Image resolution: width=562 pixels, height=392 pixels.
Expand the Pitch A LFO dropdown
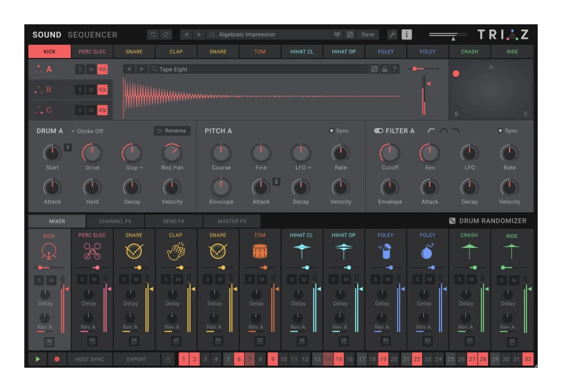[303, 167]
